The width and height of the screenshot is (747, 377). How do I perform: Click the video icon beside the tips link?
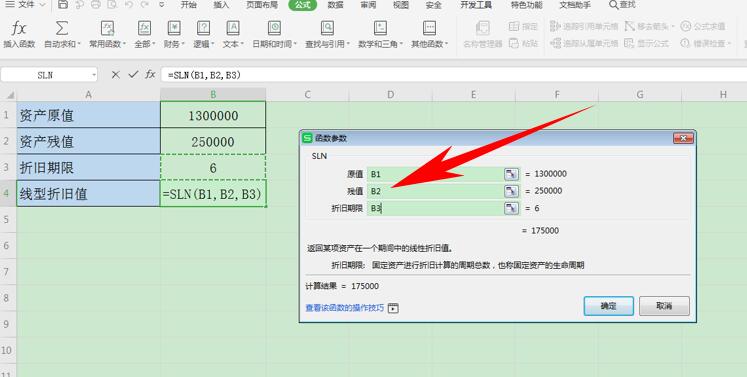[x=393, y=308]
